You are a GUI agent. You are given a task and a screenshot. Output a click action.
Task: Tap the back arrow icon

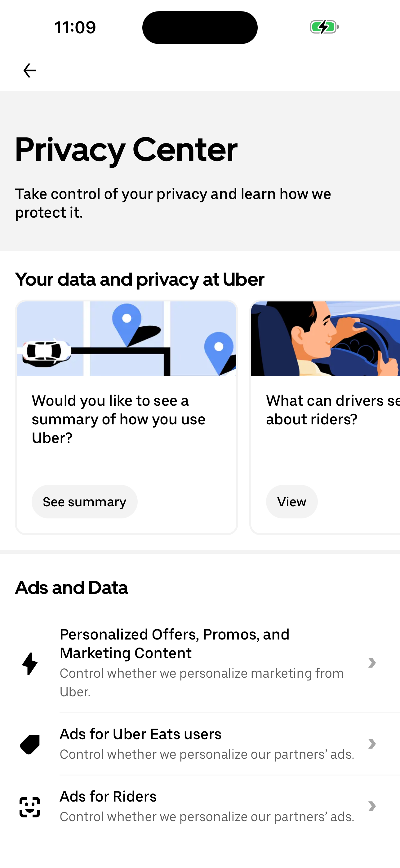coord(30,70)
